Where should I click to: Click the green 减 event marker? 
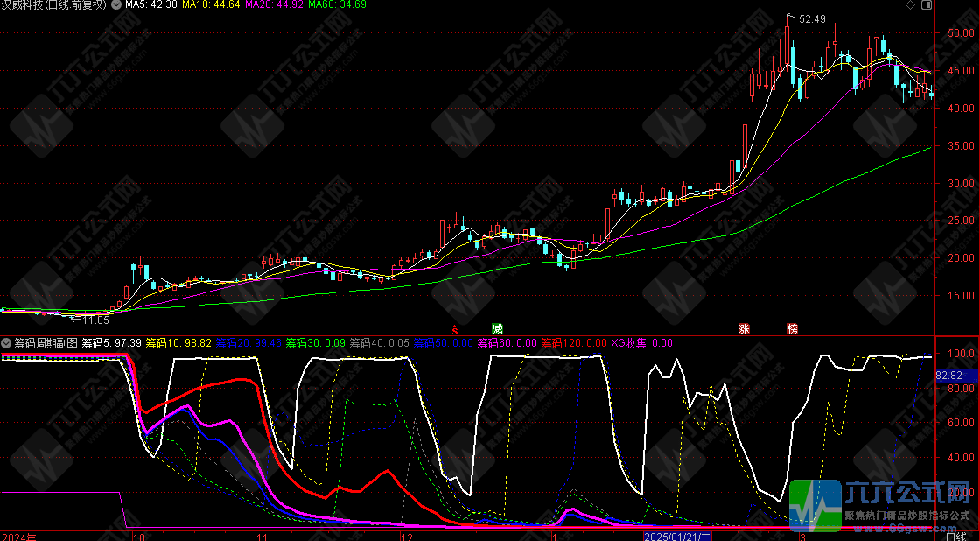tap(497, 329)
